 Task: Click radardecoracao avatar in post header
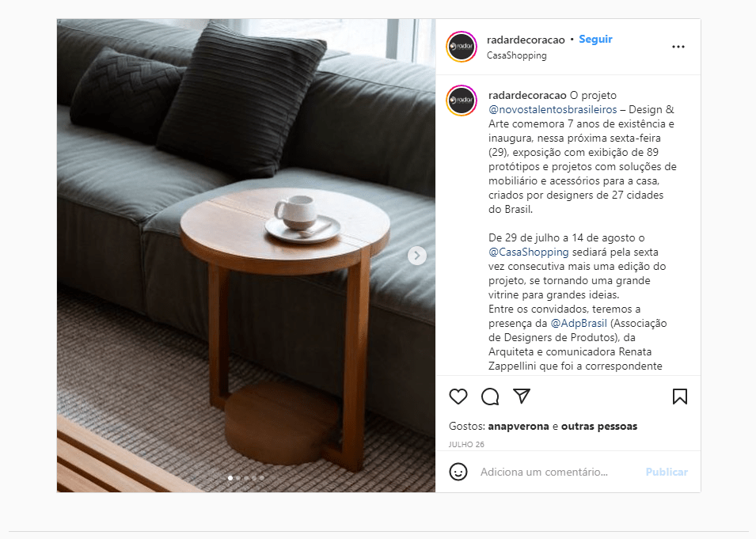tap(462, 47)
